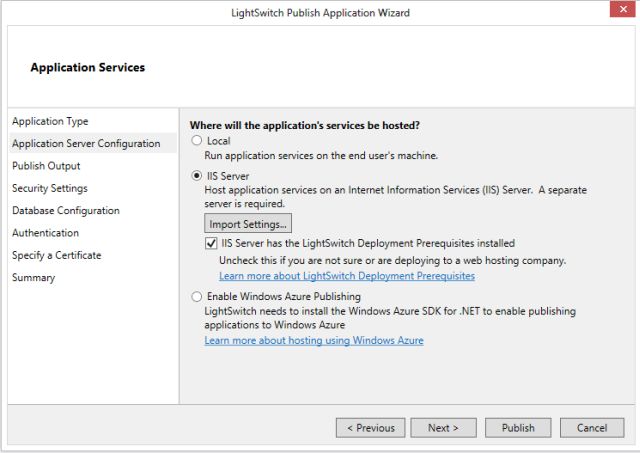View the Summary step
The width and height of the screenshot is (640, 453).
33,277
